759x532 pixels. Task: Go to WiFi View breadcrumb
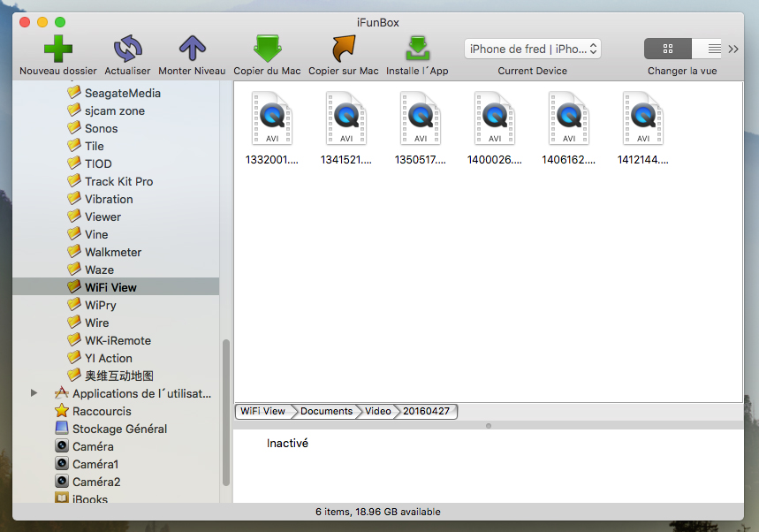click(x=262, y=411)
